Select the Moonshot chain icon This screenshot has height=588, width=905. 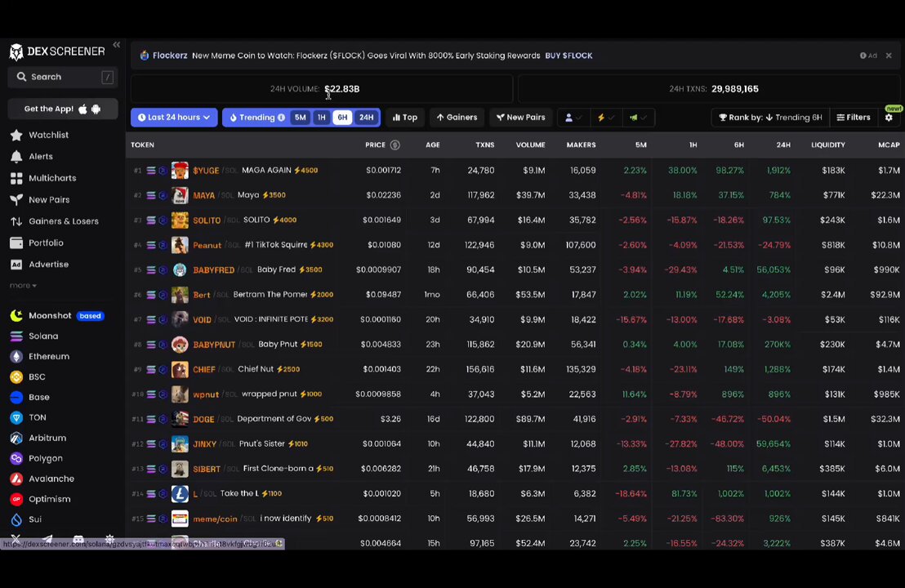pos(16,315)
